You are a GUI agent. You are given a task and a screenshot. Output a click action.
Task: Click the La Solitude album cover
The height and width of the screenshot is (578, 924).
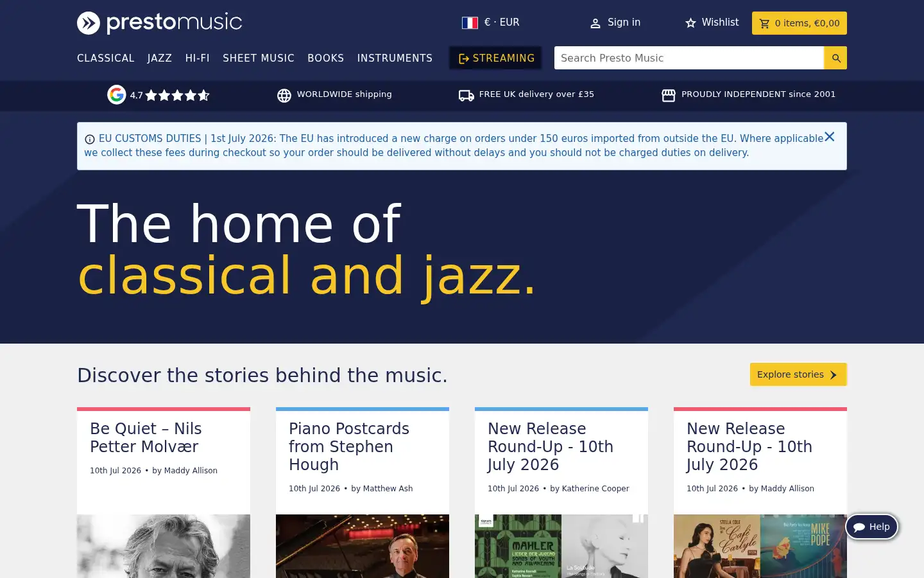click(x=604, y=546)
